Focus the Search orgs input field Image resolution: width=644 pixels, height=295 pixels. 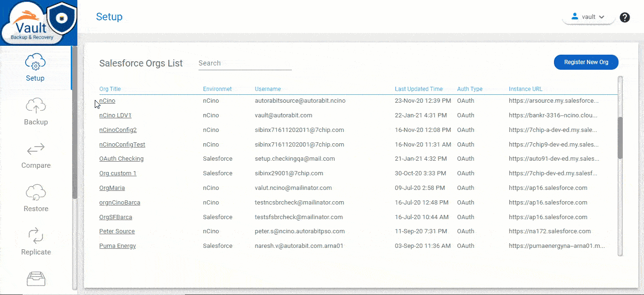coord(245,63)
